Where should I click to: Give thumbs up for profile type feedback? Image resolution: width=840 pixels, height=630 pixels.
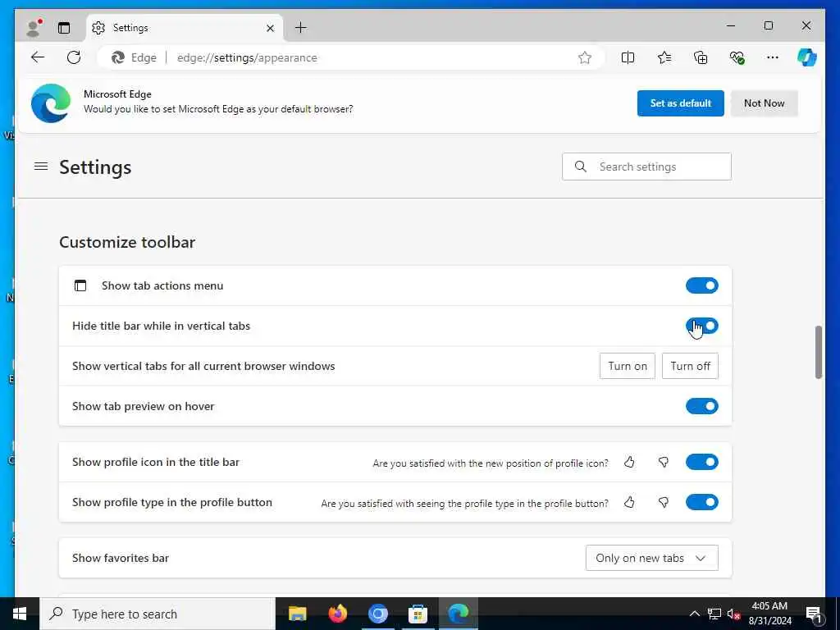(629, 503)
